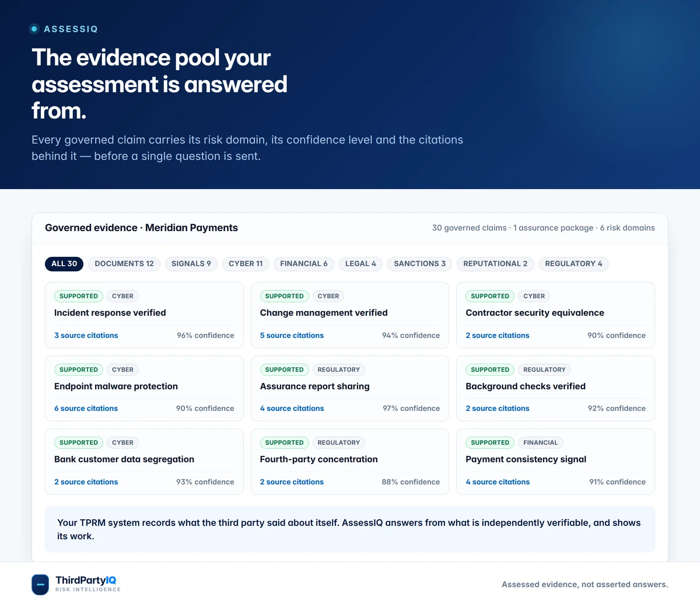Click SUPPORTED badge on Fourth-party concentration card

pyautogui.click(x=284, y=442)
